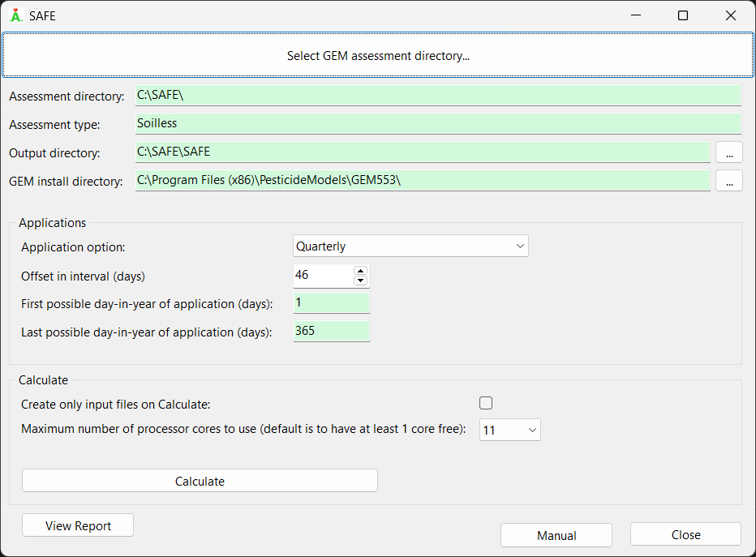The image size is (756, 557).
Task: Decrease Offset in interval with down arrow
Action: pyautogui.click(x=361, y=281)
